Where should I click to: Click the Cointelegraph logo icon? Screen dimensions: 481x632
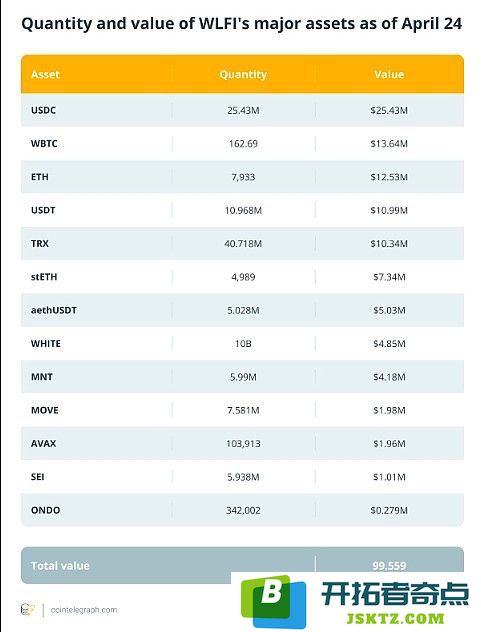[x=27, y=609]
